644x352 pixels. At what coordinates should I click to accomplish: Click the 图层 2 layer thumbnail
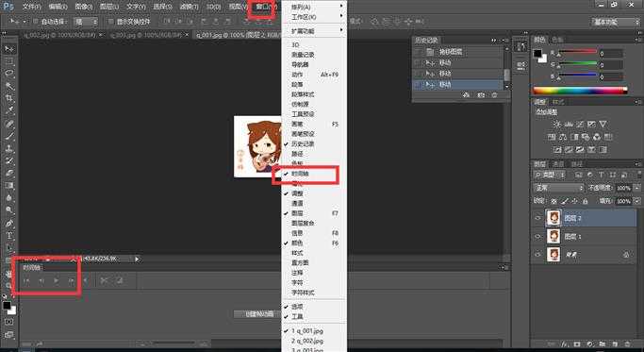[553, 218]
